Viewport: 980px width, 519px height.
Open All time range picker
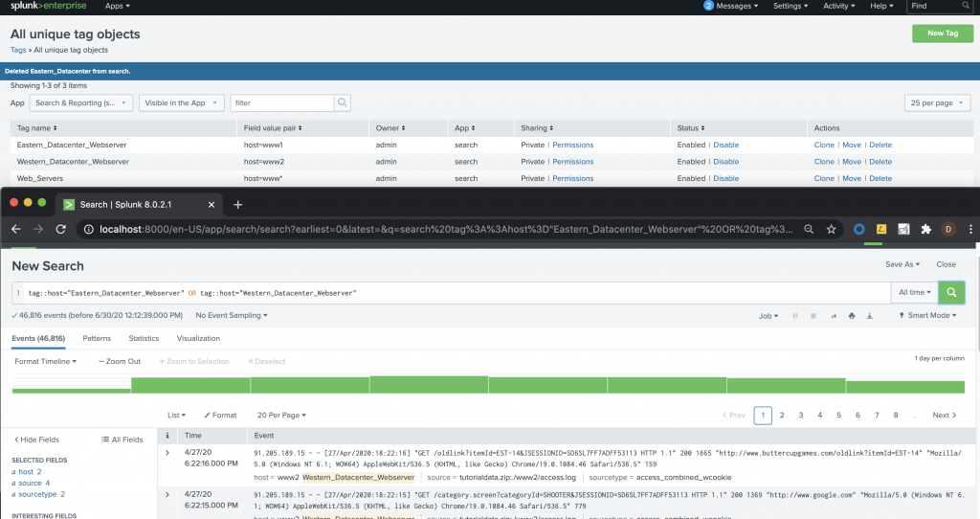914,292
